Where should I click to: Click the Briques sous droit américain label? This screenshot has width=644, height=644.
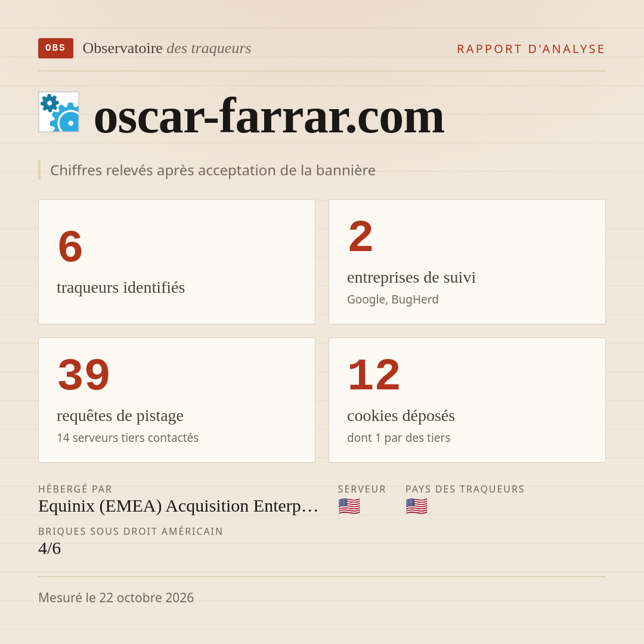(x=131, y=531)
